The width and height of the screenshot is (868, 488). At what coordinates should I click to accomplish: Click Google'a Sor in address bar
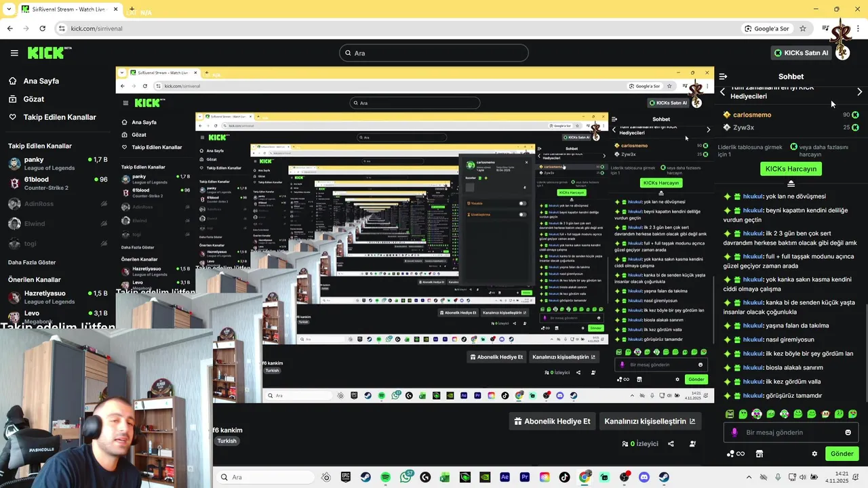point(766,28)
